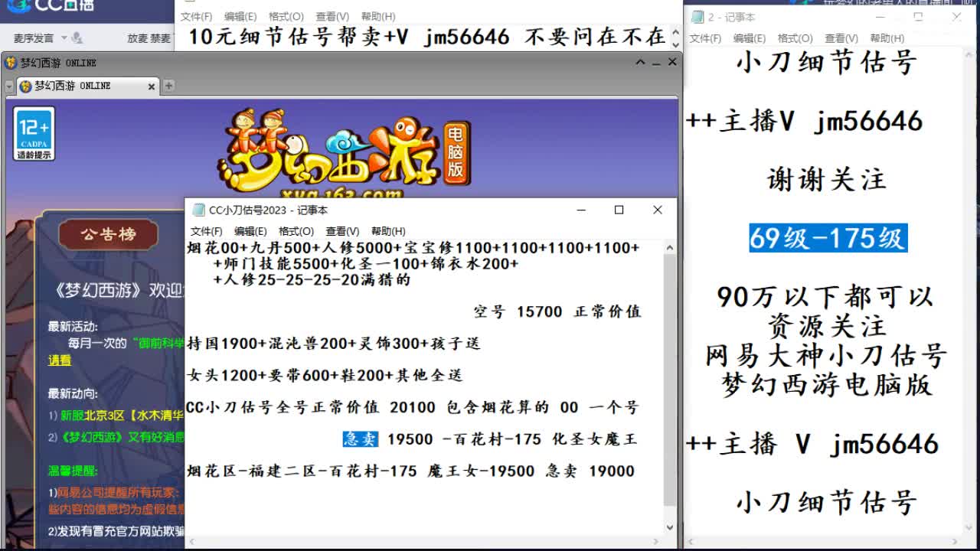Open 查看(V) menu in 2 - 记事本
This screenshot has height=551, width=980.
841,38
